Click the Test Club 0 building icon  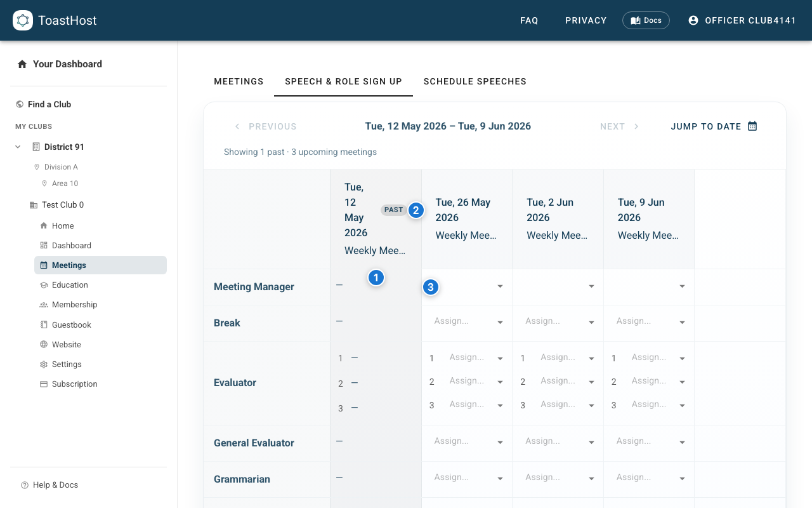[34, 204]
